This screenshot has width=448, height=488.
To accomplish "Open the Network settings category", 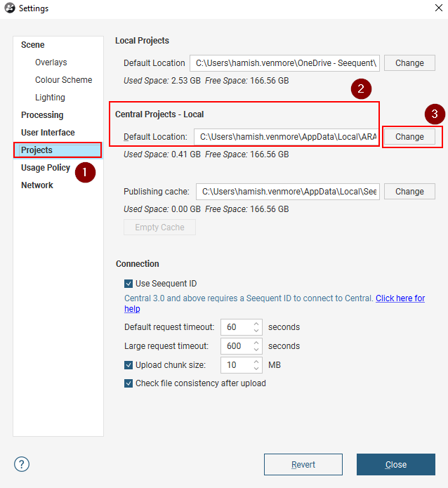I will 37,185.
